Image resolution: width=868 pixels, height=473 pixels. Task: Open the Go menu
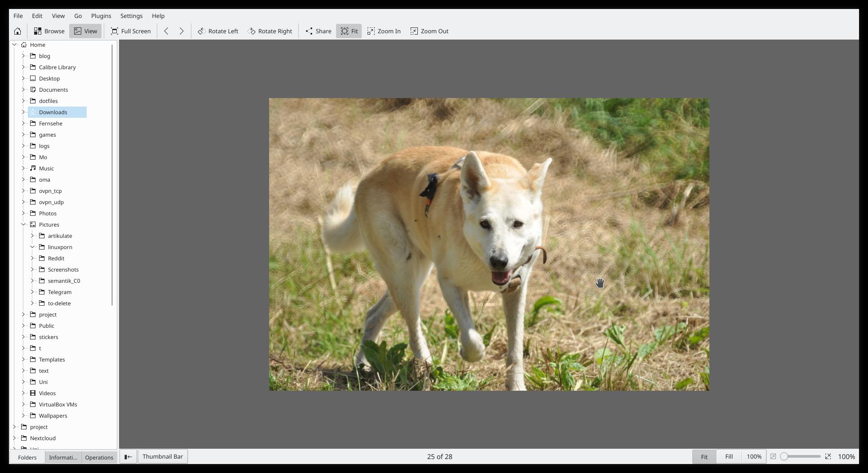(x=78, y=16)
